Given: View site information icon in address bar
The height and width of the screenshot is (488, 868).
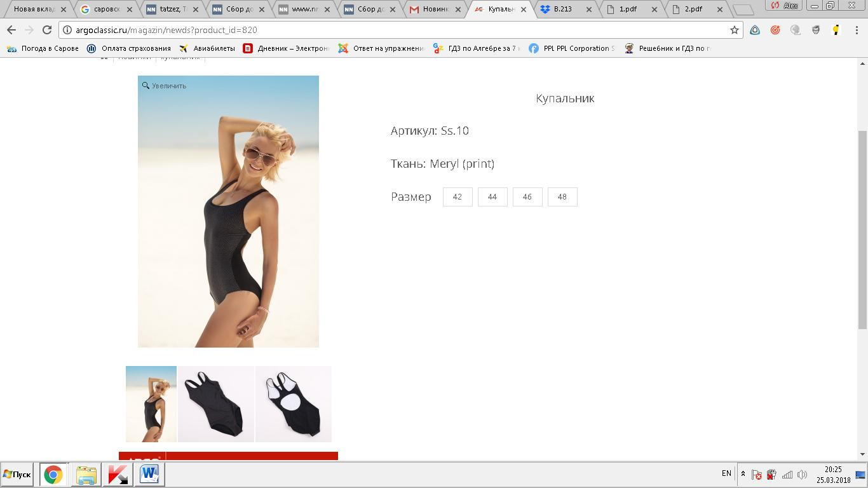Looking at the screenshot, I should [67, 30].
